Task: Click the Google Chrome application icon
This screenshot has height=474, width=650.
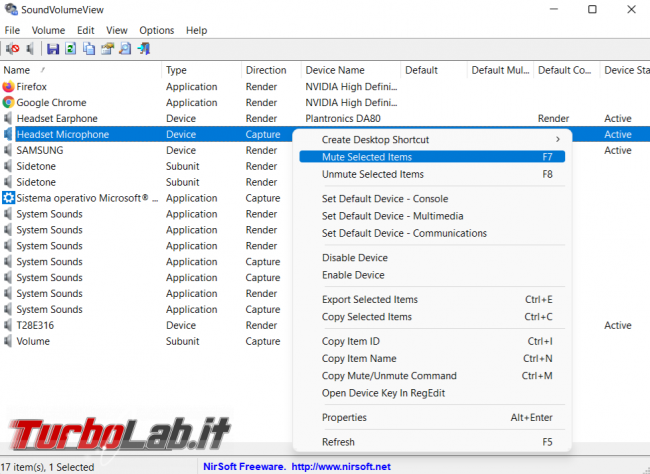Action: [8, 102]
